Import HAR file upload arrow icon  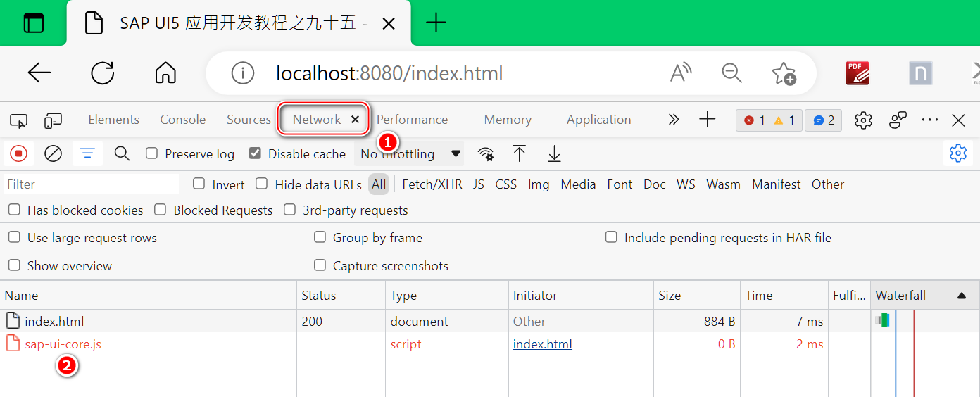click(520, 153)
